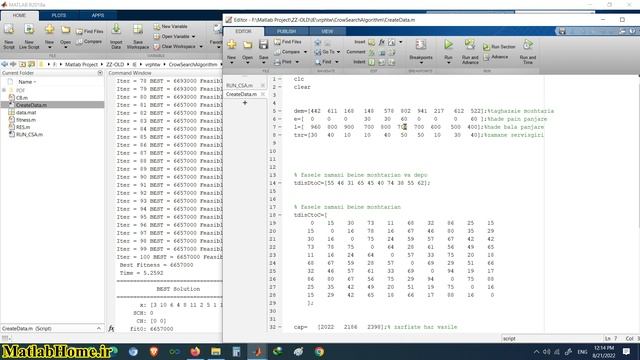Click New Variable in Home toolstrip

[171, 27]
